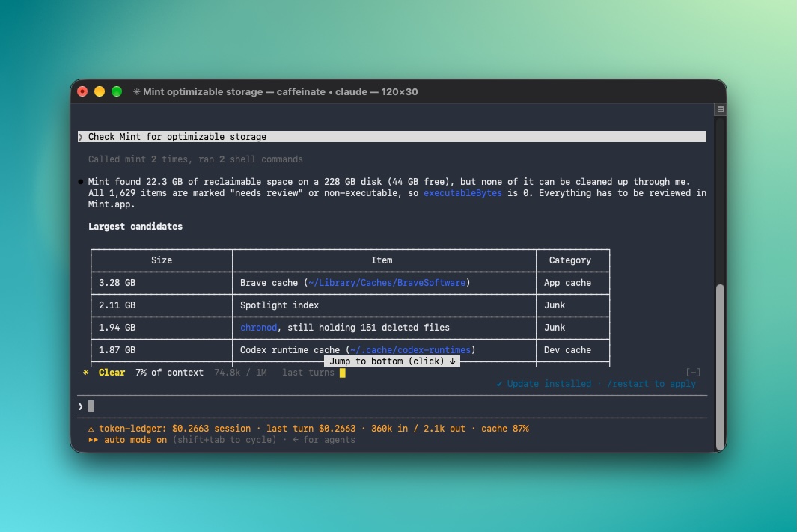Click the Called mint 2 times summary
This screenshot has height=532, width=797.
tap(195, 159)
